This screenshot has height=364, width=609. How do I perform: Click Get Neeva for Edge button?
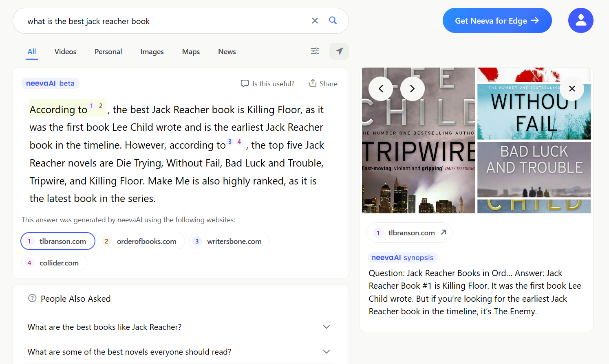(x=497, y=20)
